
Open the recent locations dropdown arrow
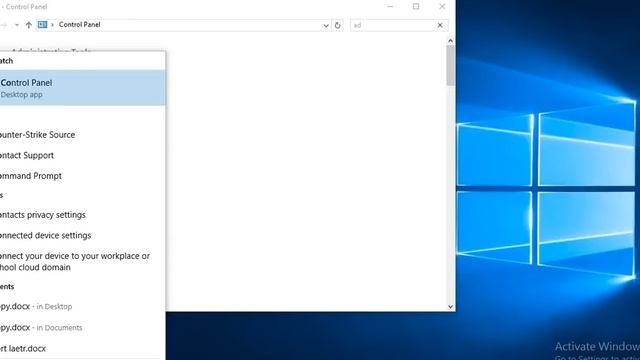17,25
